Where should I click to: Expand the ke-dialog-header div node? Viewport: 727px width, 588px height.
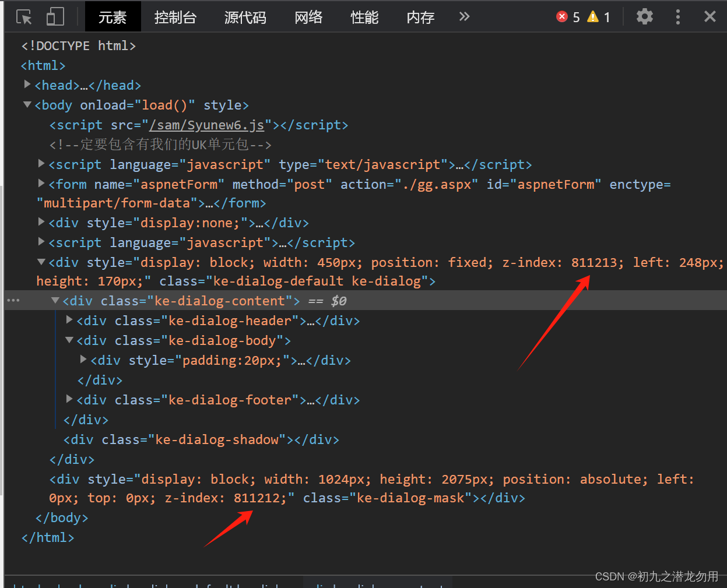point(69,320)
